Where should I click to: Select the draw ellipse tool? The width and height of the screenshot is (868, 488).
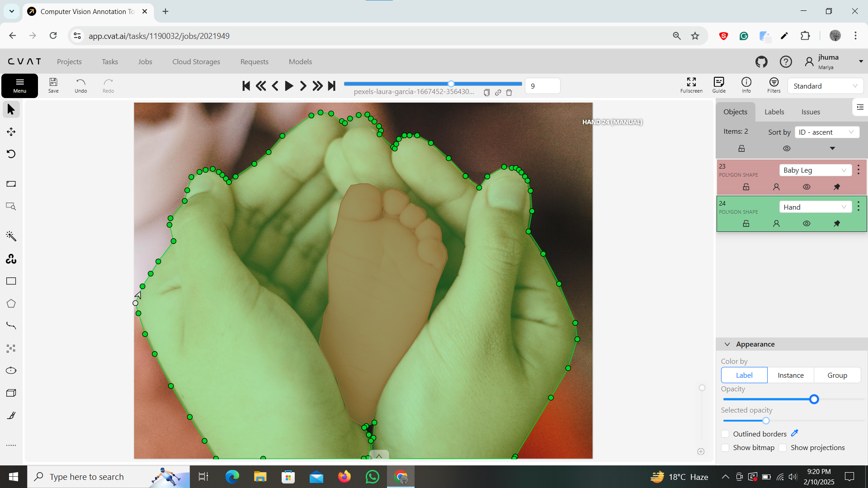coord(11,371)
